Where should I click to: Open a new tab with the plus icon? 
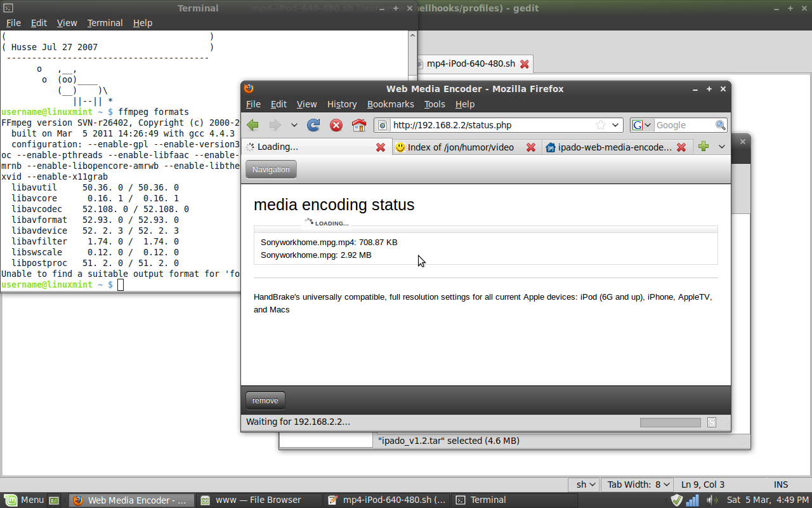click(x=703, y=147)
